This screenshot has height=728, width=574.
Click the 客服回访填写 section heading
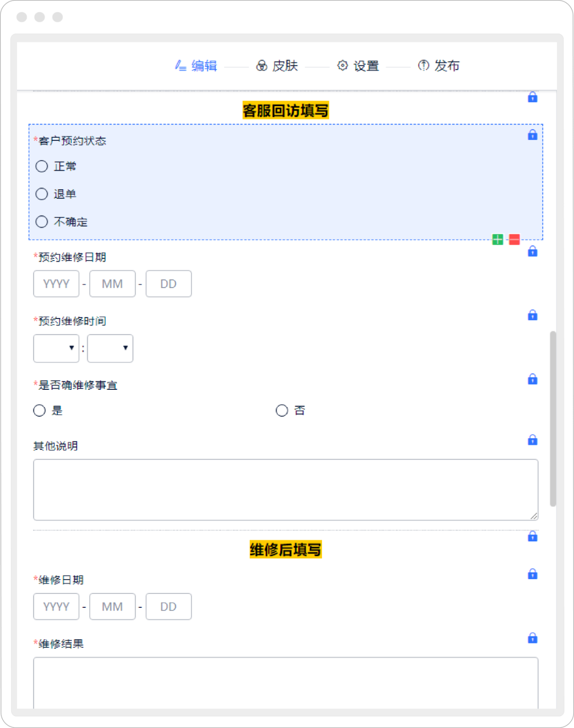[x=285, y=111]
